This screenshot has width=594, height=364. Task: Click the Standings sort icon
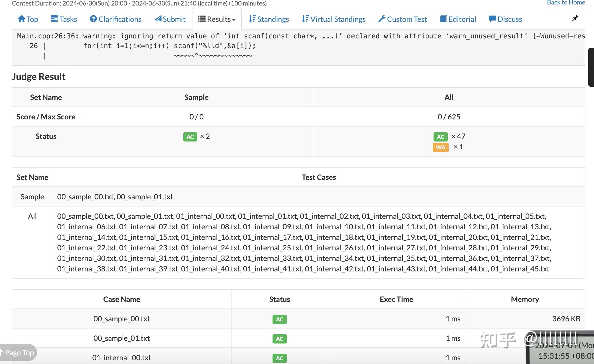click(x=252, y=19)
